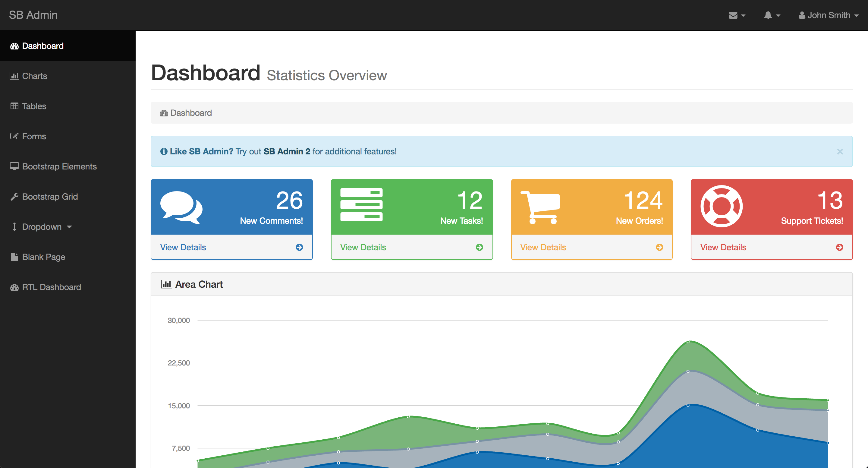Click the tasks list icon on green card

coord(361,205)
